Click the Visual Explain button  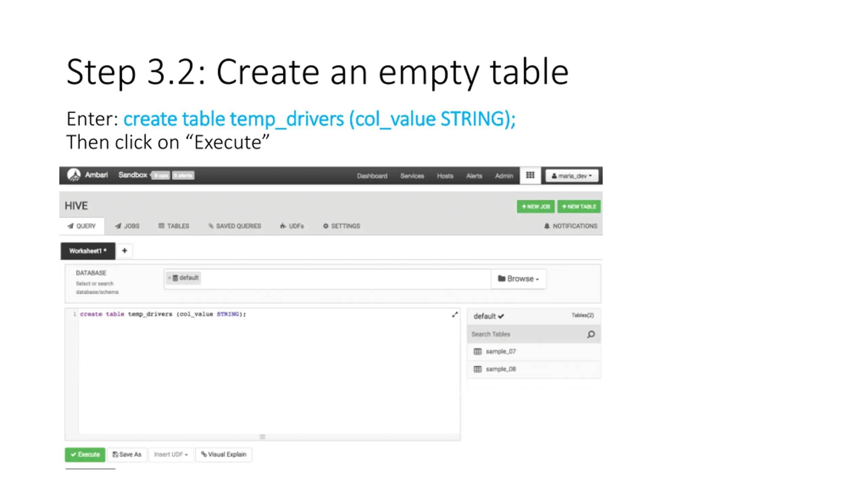click(223, 455)
